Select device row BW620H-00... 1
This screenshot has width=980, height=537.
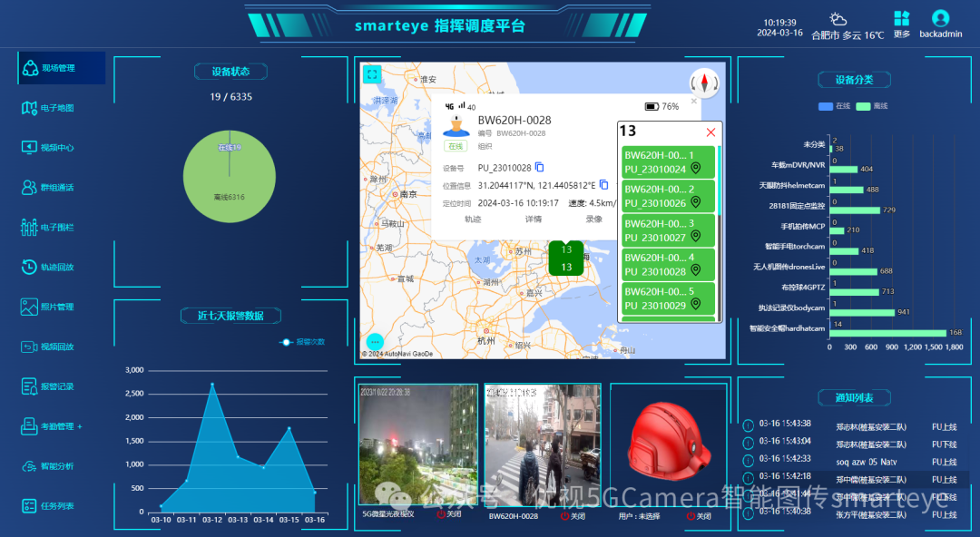point(668,161)
